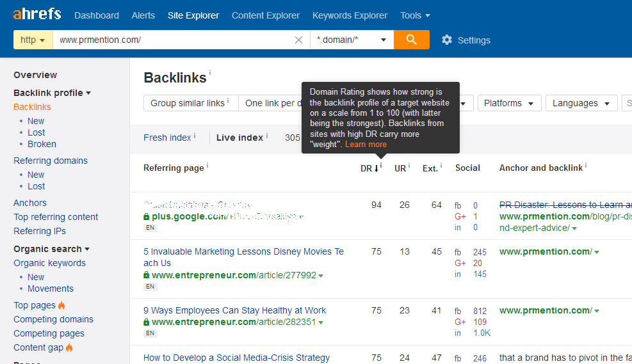Click the ahrefs logo
The width and height of the screenshot is (632, 364).
tap(37, 14)
